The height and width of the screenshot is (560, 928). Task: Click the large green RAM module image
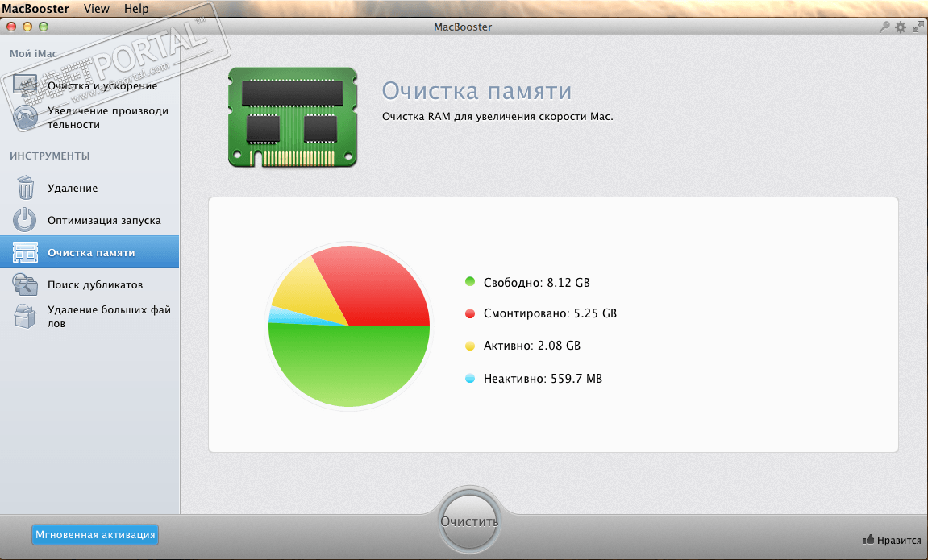293,117
